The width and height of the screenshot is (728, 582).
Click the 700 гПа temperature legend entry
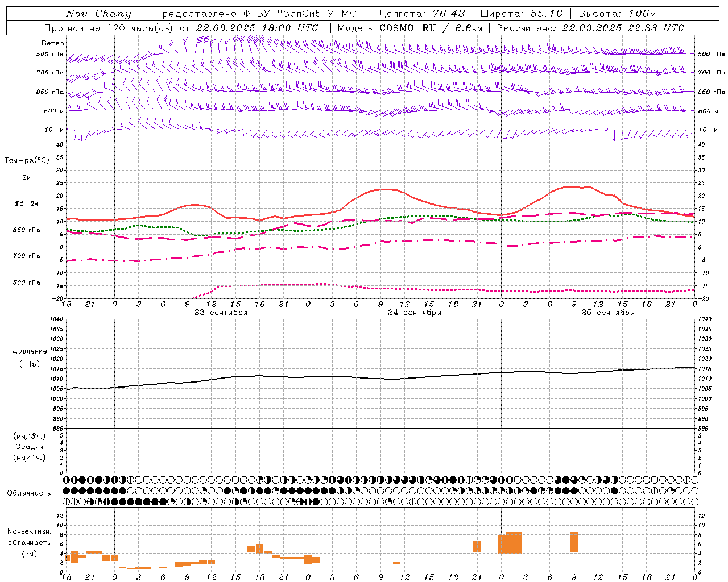[26, 256]
